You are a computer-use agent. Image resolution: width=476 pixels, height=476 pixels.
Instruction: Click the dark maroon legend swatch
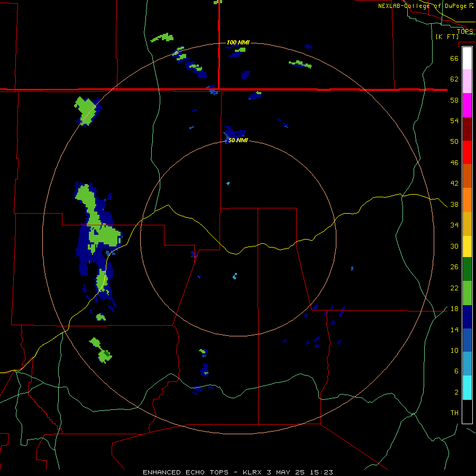467,129
